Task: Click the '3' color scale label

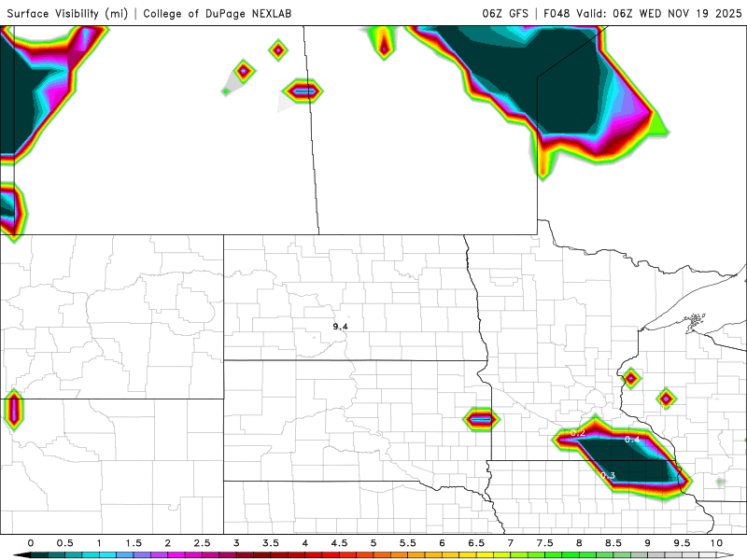Action: pyautogui.click(x=236, y=543)
